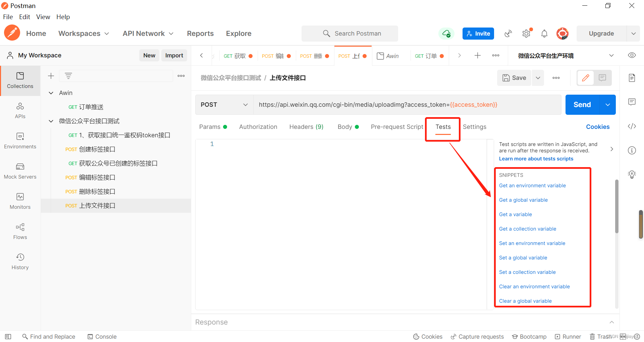Screen dimensions: 644x342
Task: Open the Save options dropdown arrow
Action: [538, 78]
